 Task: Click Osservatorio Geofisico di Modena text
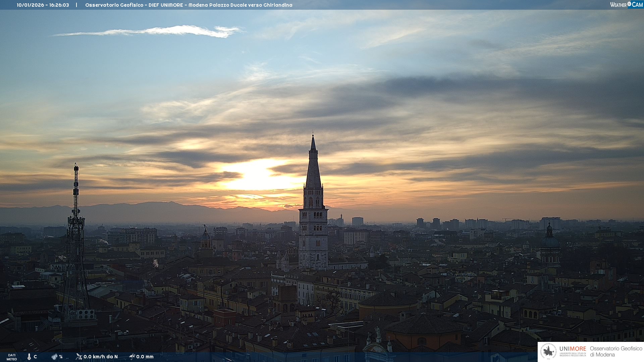pos(616,351)
